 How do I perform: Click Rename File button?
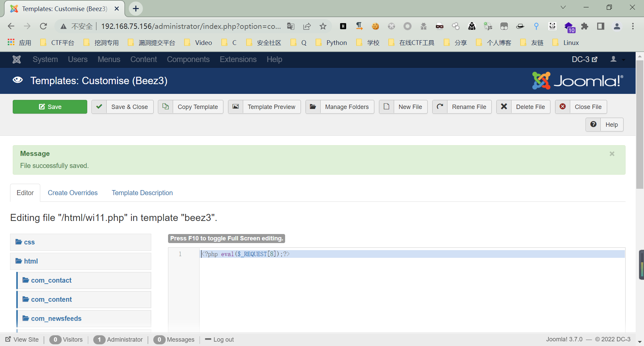(462, 107)
